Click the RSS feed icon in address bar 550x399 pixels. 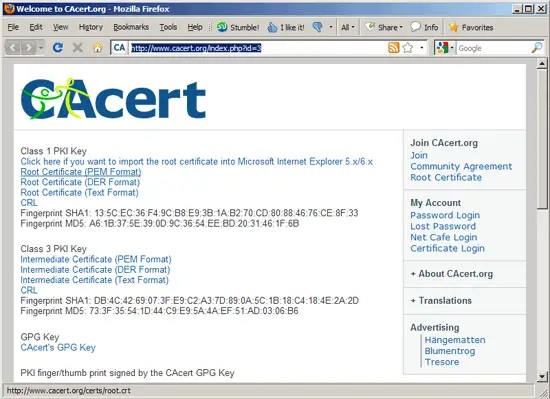394,48
